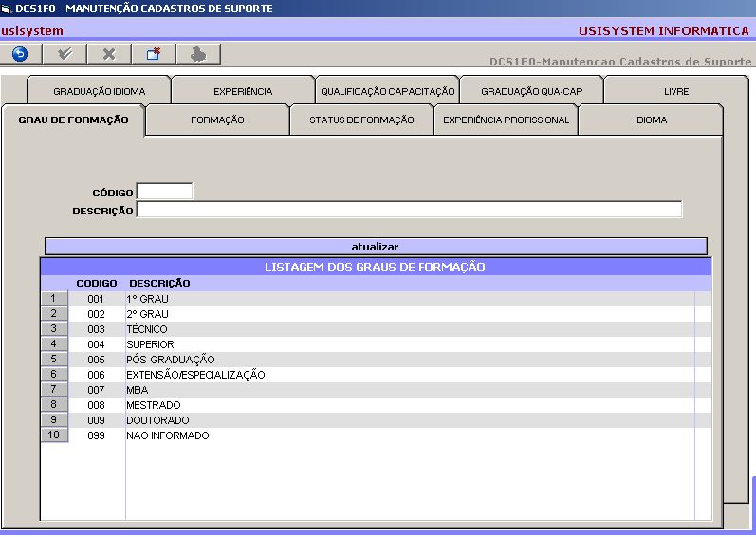Click the USISYSTEM INFORMATICA heading
756x537 pixels.
[663, 31]
